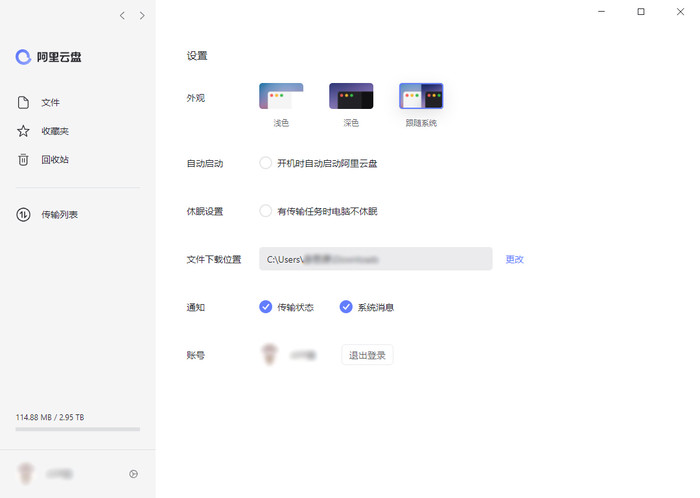Viewport: 700px width, 498px height.
Task: Maximize the 阿里云盘 window
Action: point(641,12)
